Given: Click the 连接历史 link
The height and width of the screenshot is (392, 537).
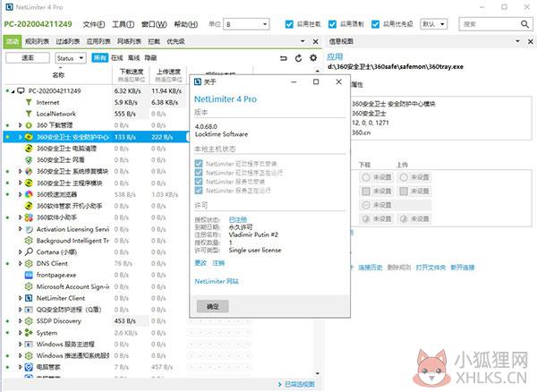Looking at the screenshot, I should 371,268.
